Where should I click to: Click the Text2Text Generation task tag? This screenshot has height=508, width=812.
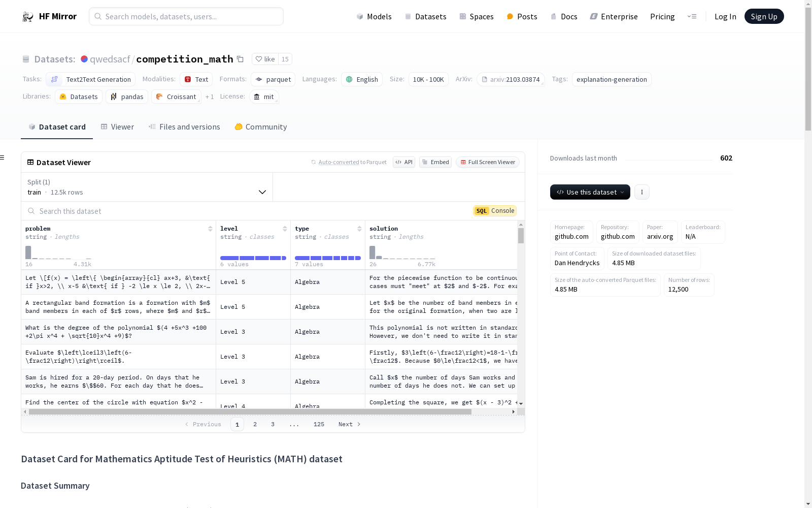[x=91, y=79]
